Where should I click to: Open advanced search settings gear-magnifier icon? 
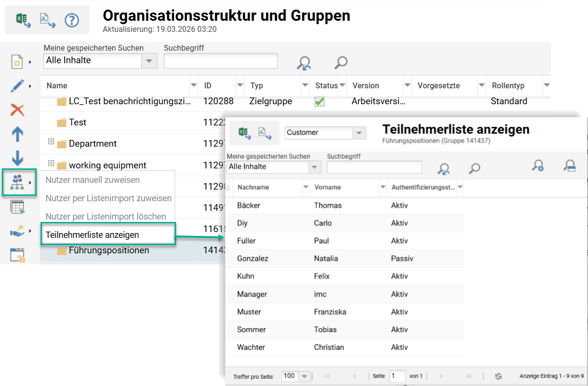click(x=539, y=166)
